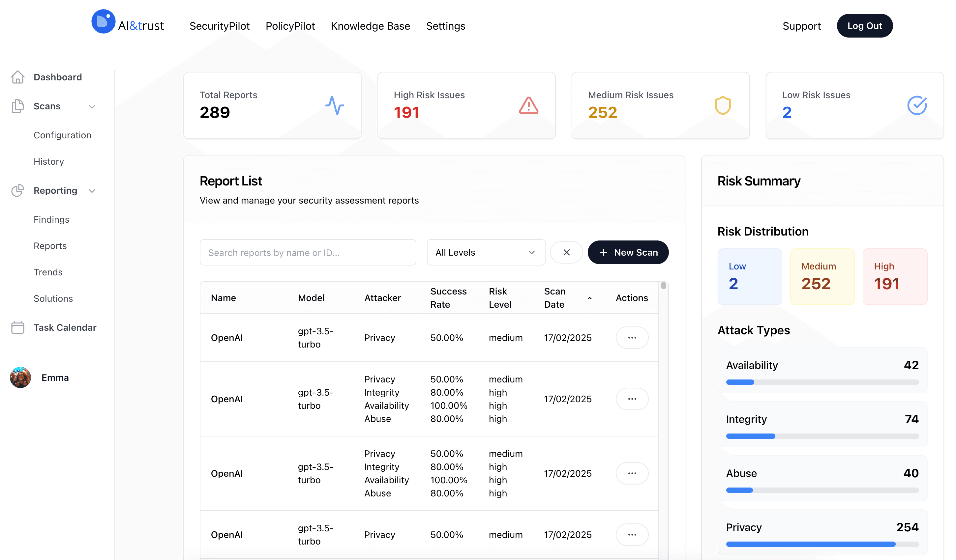Open Trends under Reporting
956x560 pixels.
pyautogui.click(x=48, y=272)
